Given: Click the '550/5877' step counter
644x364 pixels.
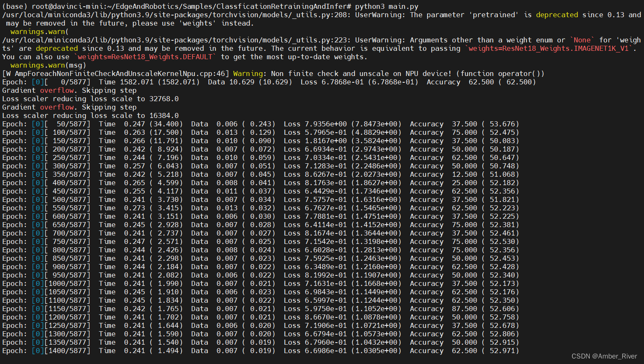Looking at the screenshot, I should (69, 208).
